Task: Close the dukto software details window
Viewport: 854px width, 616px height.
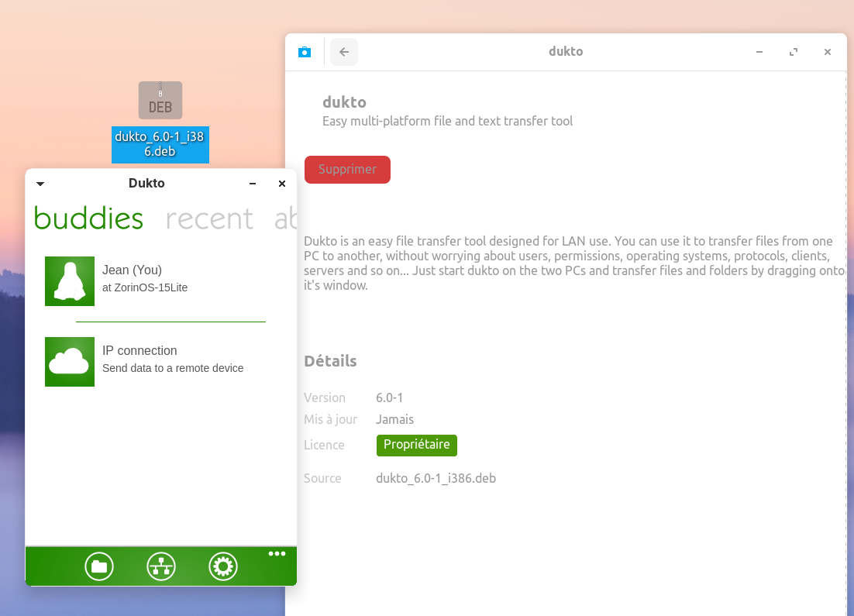Action: pos(828,52)
